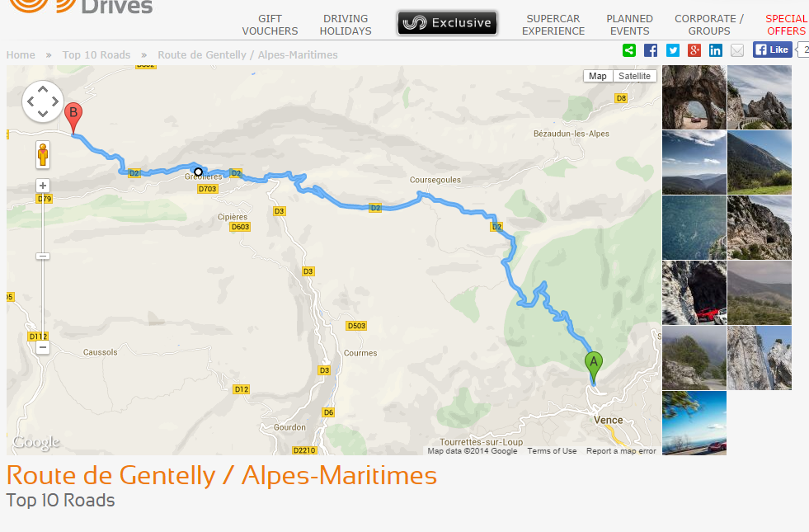
Task: Open the Supercar Experience menu
Action: tap(553, 25)
